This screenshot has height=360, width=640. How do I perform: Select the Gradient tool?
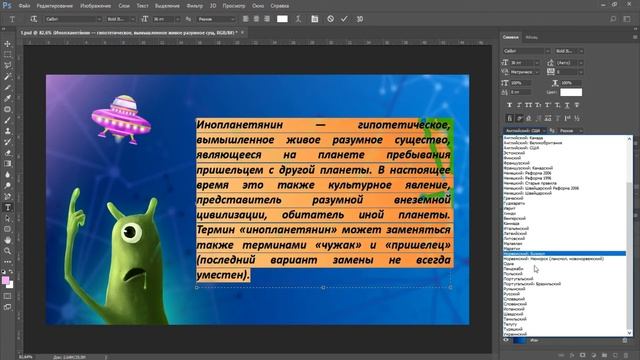tap(7, 164)
